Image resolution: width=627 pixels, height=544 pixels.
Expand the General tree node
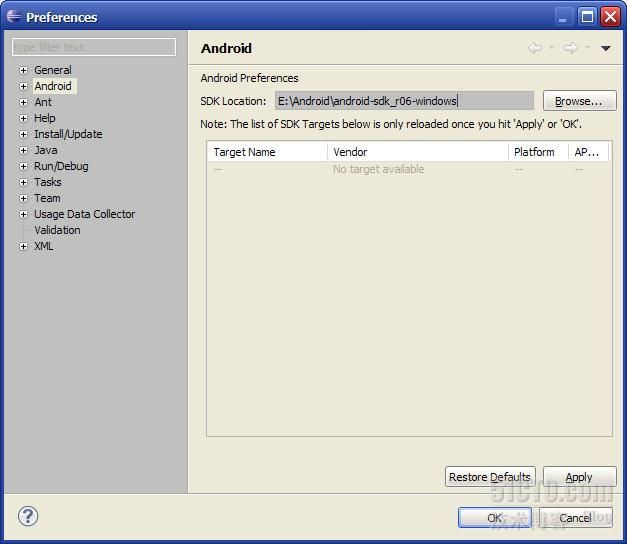click(x=24, y=70)
